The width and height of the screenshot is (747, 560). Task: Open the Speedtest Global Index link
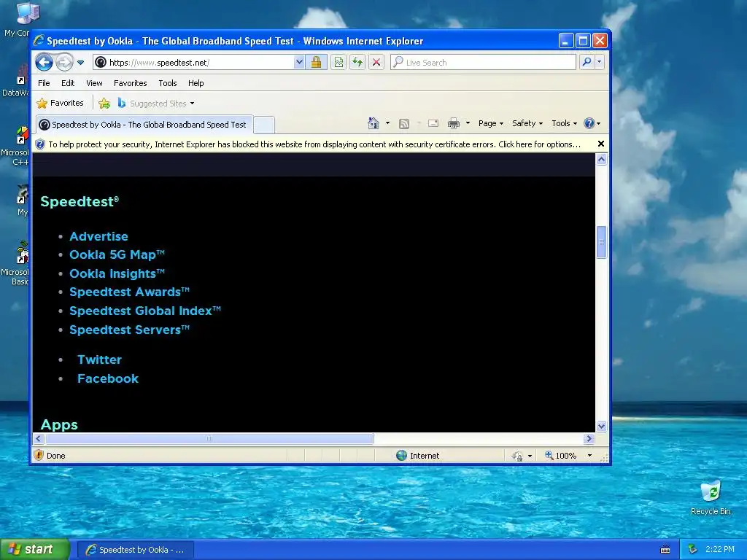pos(145,311)
